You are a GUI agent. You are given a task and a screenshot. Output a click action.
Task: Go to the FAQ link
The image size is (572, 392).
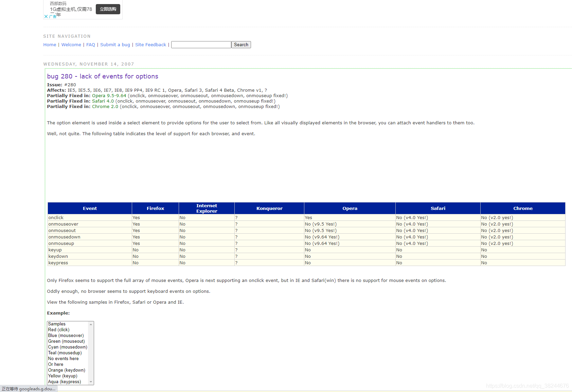pos(91,45)
